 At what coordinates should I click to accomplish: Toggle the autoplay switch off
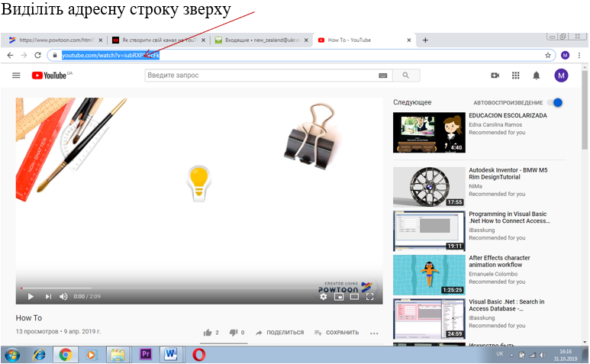click(x=555, y=102)
